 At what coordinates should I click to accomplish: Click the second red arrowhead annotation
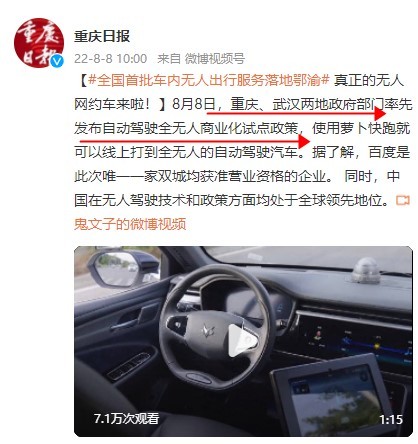[x=304, y=141]
